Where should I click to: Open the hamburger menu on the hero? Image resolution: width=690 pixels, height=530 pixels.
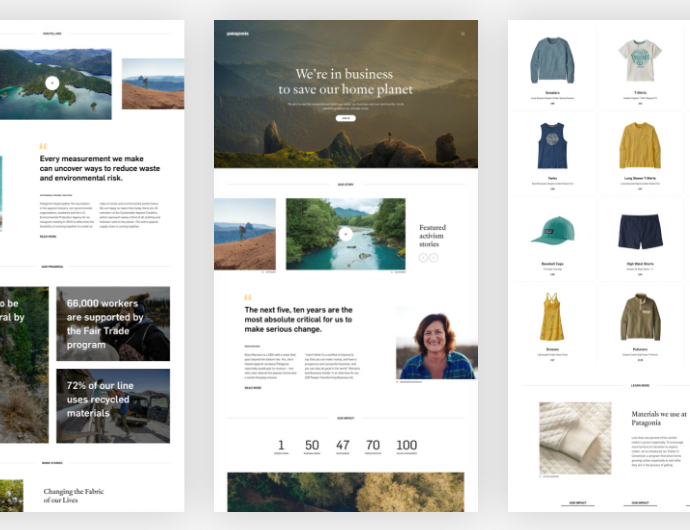point(462,34)
